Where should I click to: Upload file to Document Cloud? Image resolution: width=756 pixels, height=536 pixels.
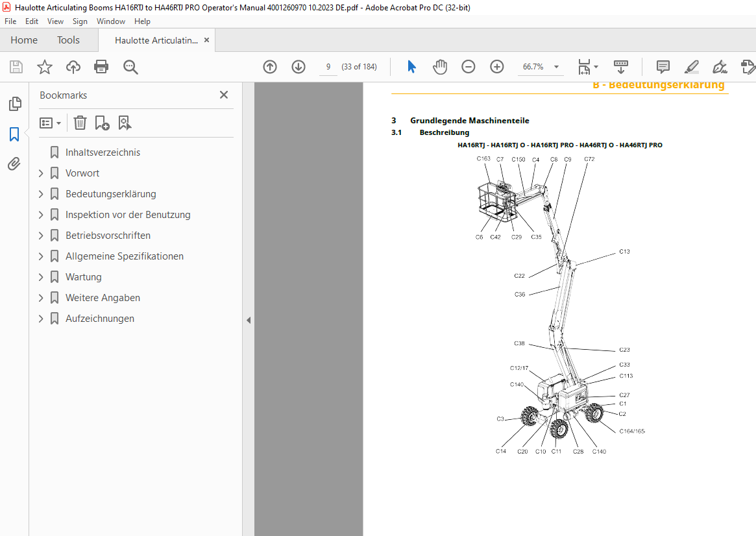pyautogui.click(x=73, y=67)
